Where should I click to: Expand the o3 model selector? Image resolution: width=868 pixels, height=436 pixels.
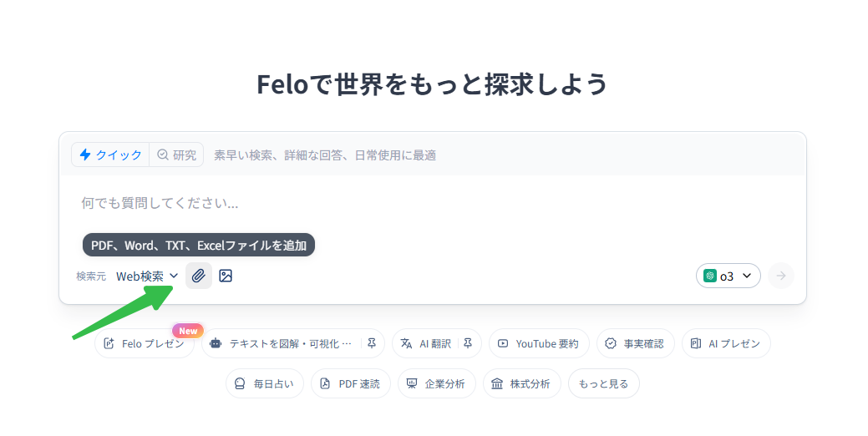728,276
